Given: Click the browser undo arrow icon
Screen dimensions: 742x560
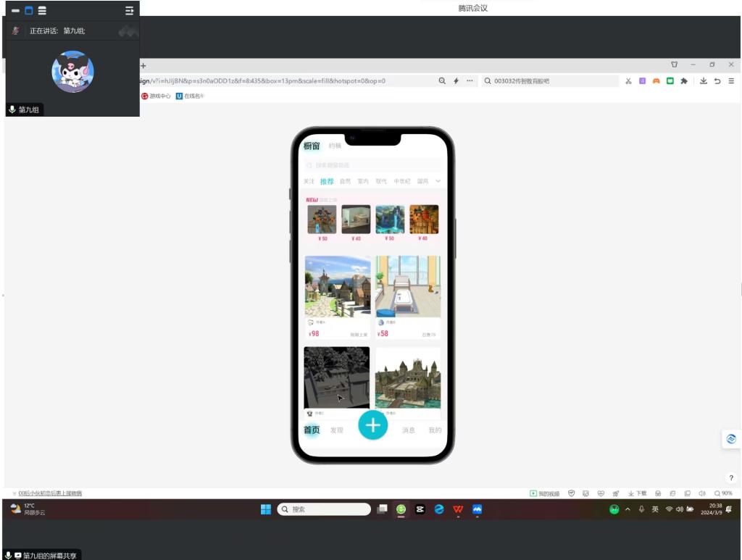Looking at the screenshot, I should tap(717, 81).
